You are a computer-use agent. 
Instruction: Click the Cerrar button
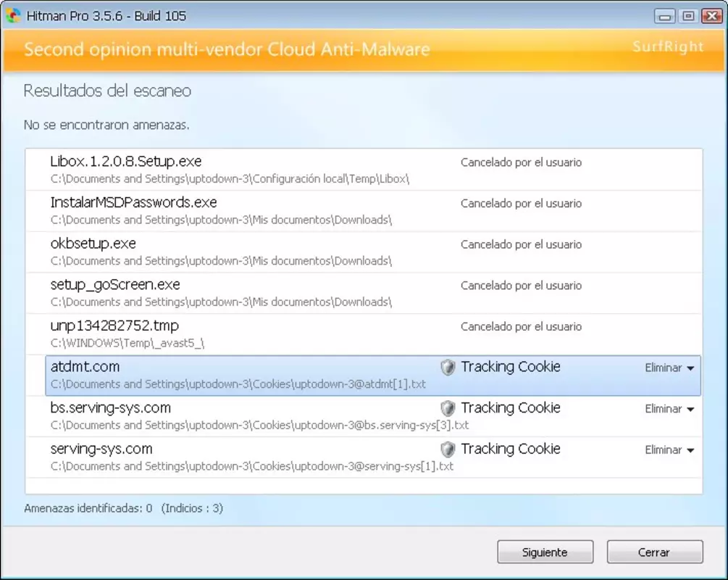(655, 552)
